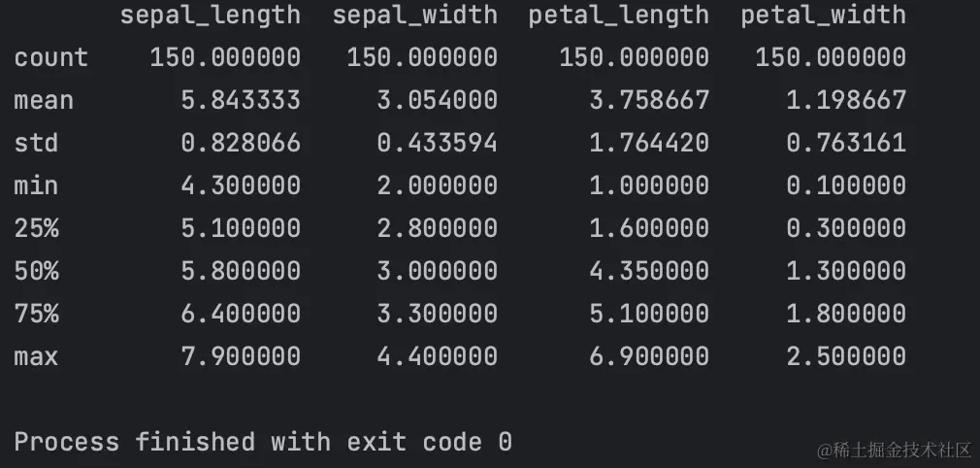Click the petal_length column header
The width and height of the screenshot is (980, 468).
tap(618, 16)
